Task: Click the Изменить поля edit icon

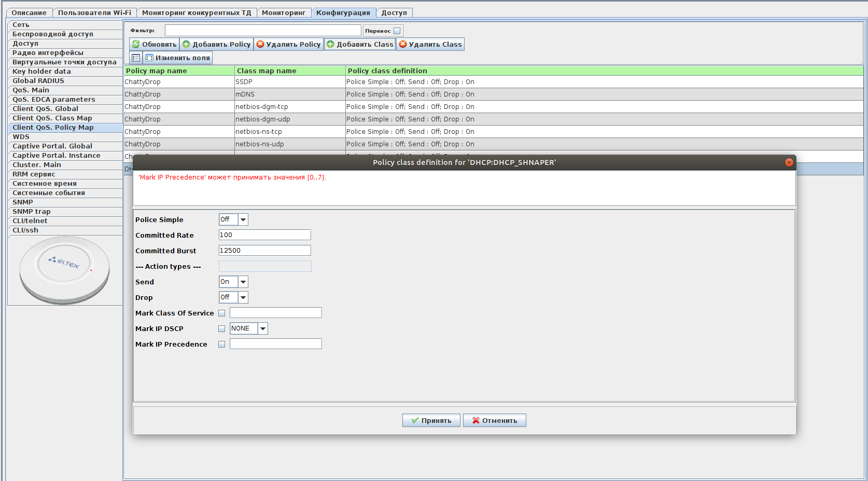Action: pos(149,58)
